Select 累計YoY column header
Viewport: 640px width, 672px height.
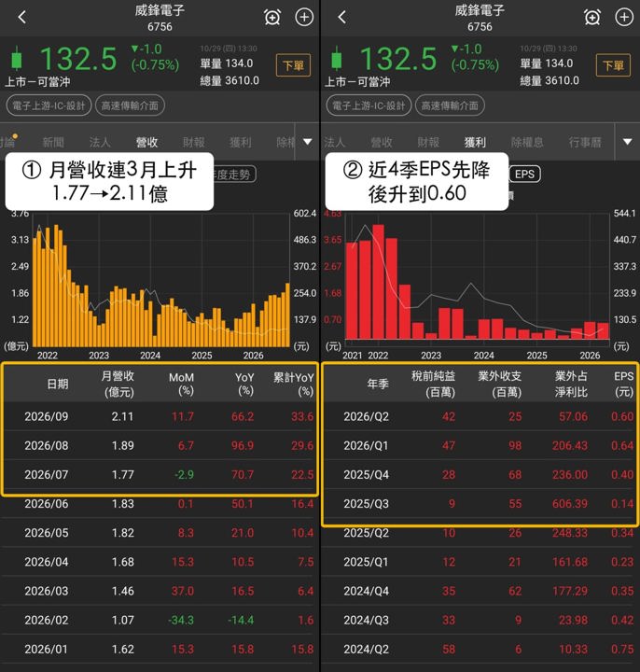[294, 384]
